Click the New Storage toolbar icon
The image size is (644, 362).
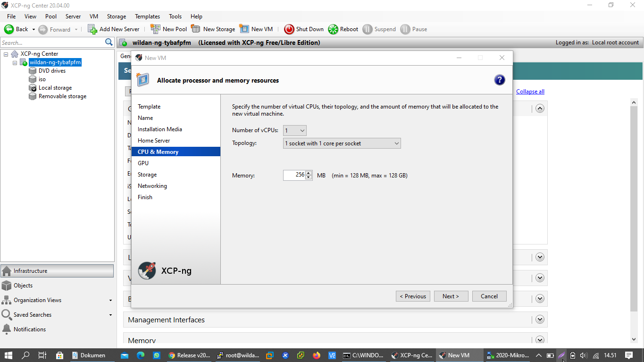click(x=195, y=29)
